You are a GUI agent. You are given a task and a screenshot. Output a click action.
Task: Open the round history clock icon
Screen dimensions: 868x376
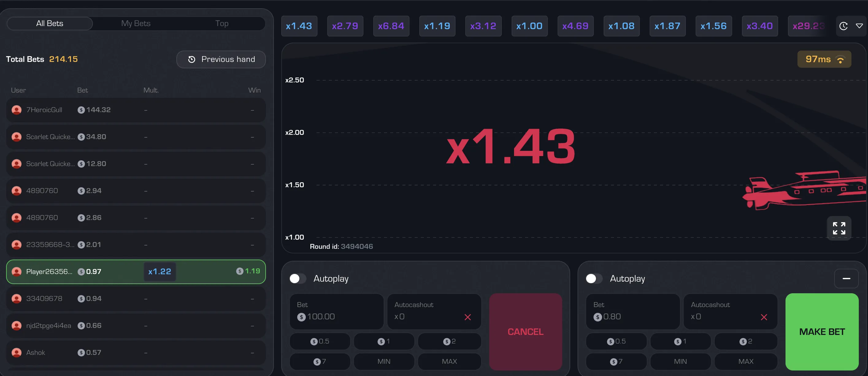click(843, 26)
